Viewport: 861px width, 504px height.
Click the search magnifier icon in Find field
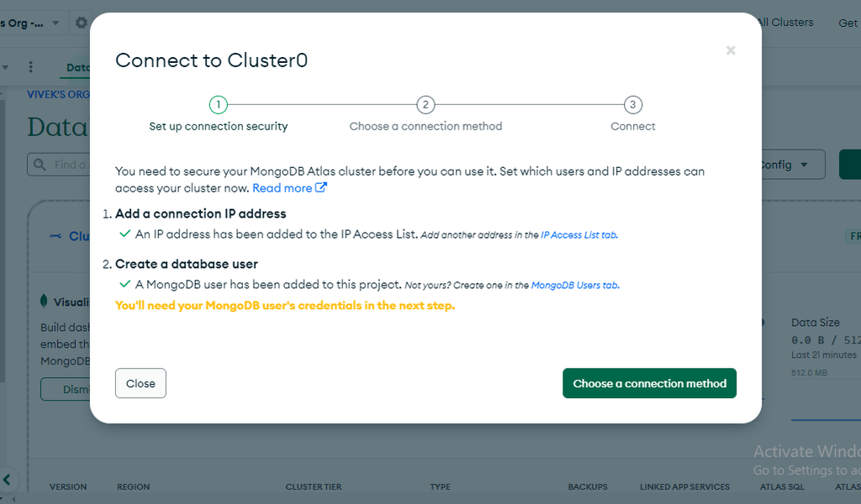pyautogui.click(x=40, y=165)
